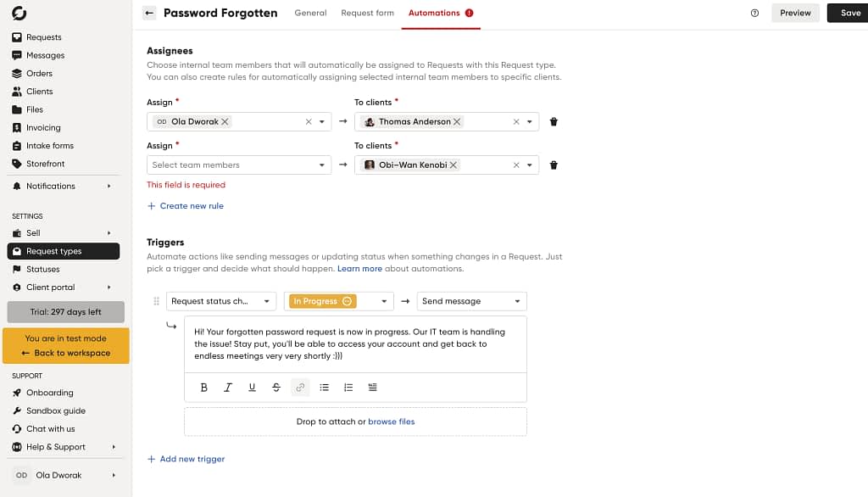Screen dimensions: 868x497
Task: Click Add new trigger
Action: 186,460
